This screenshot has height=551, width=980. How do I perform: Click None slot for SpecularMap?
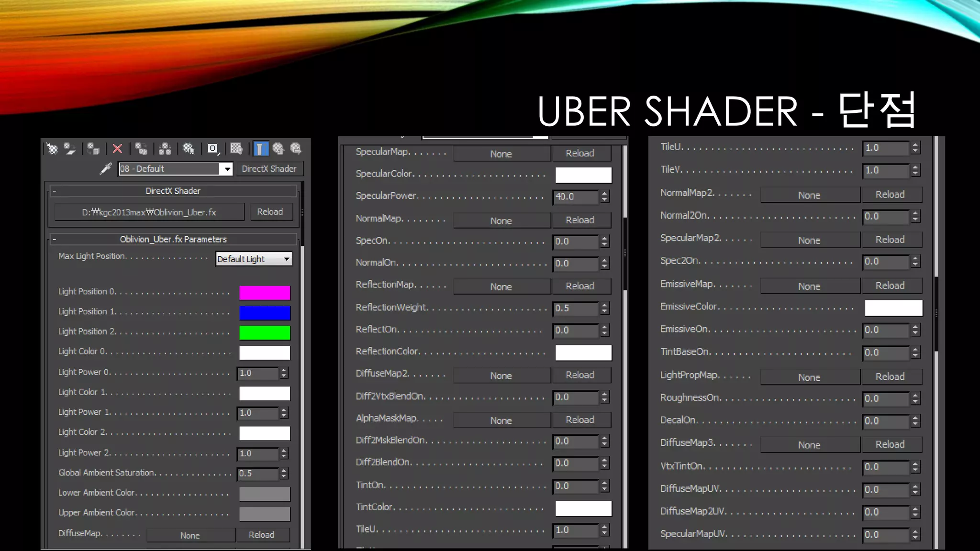click(501, 154)
